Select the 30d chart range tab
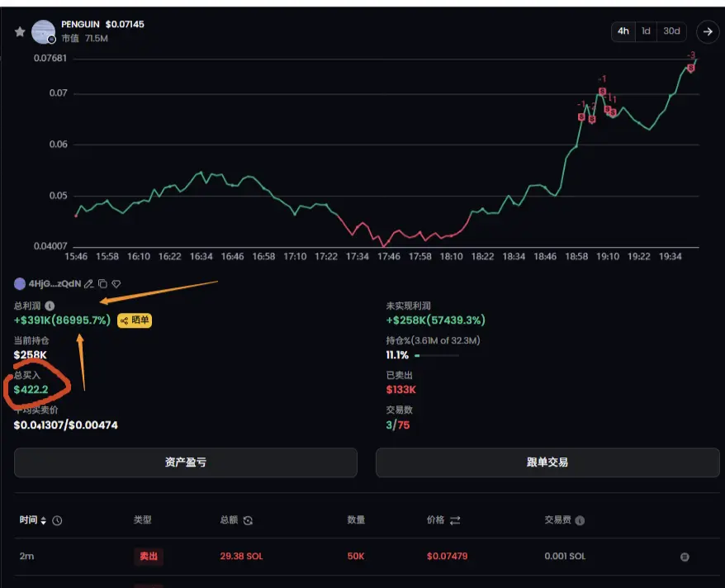This screenshot has width=725, height=588. click(671, 31)
